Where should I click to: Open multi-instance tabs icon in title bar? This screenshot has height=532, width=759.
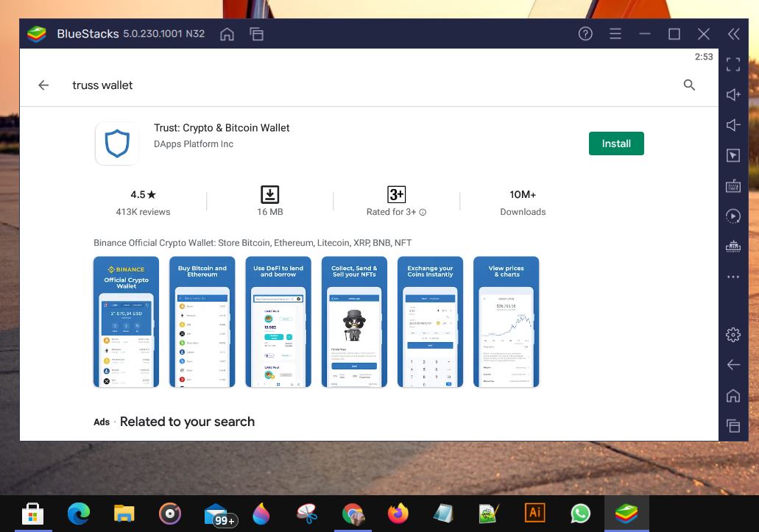click(x=256, y=34)
